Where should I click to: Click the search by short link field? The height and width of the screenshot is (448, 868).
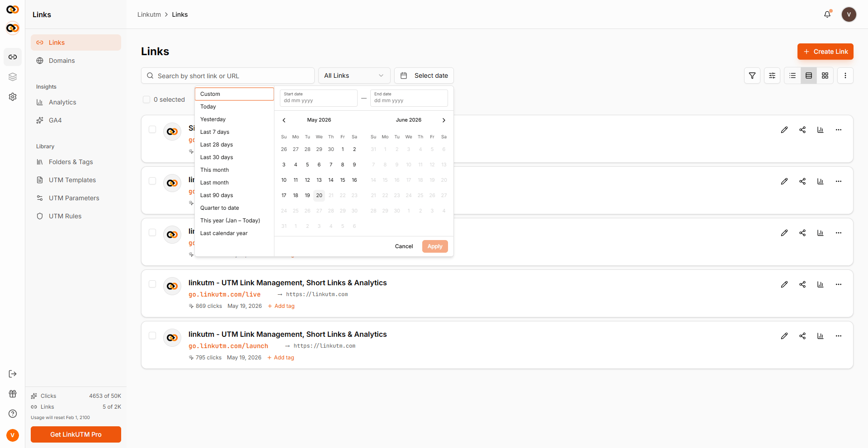(x=228, y=75)
